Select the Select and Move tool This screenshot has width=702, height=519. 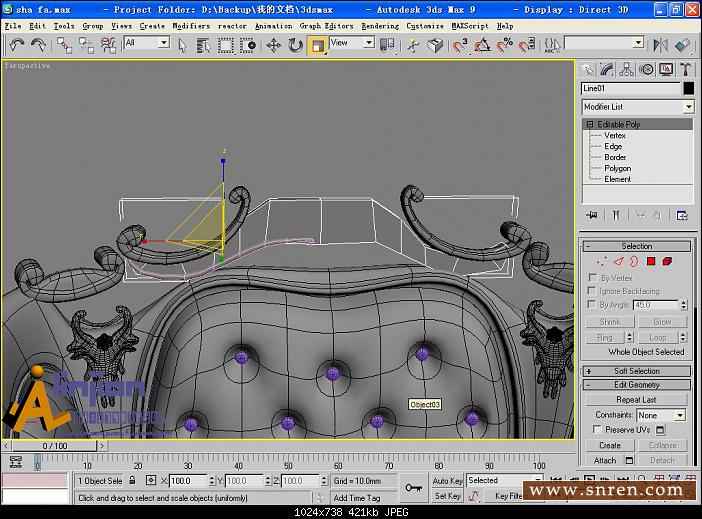pos(273,45)
